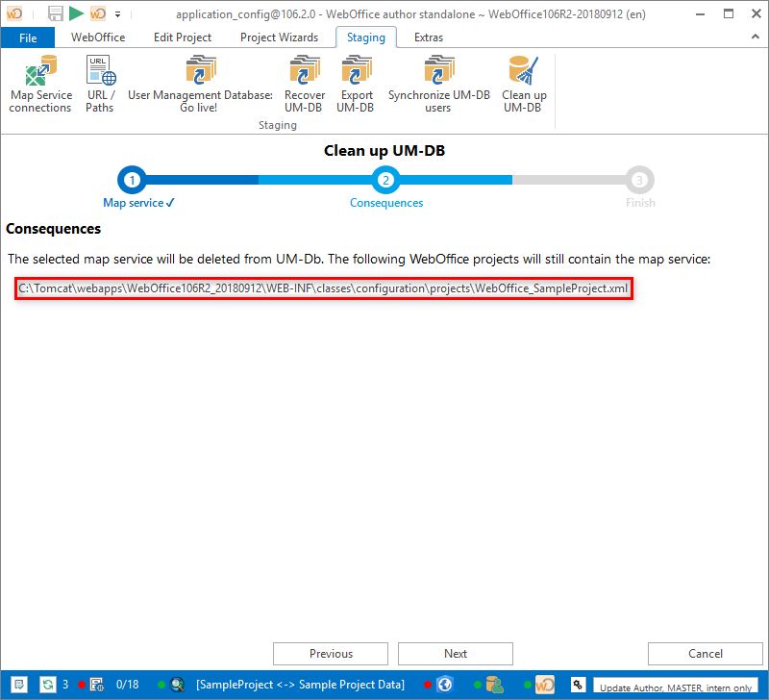Open Recover UM-DB tool
Screen dimensions: 769x700
tap(304, 85)
